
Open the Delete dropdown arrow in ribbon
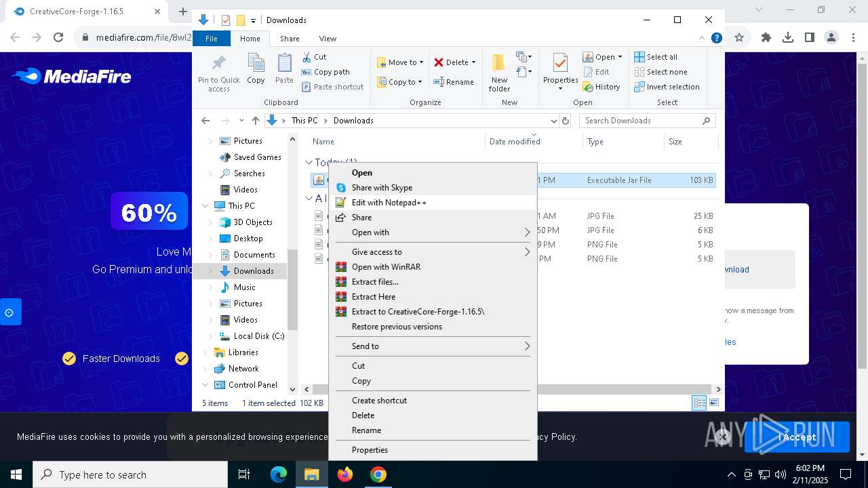point(473,62)
